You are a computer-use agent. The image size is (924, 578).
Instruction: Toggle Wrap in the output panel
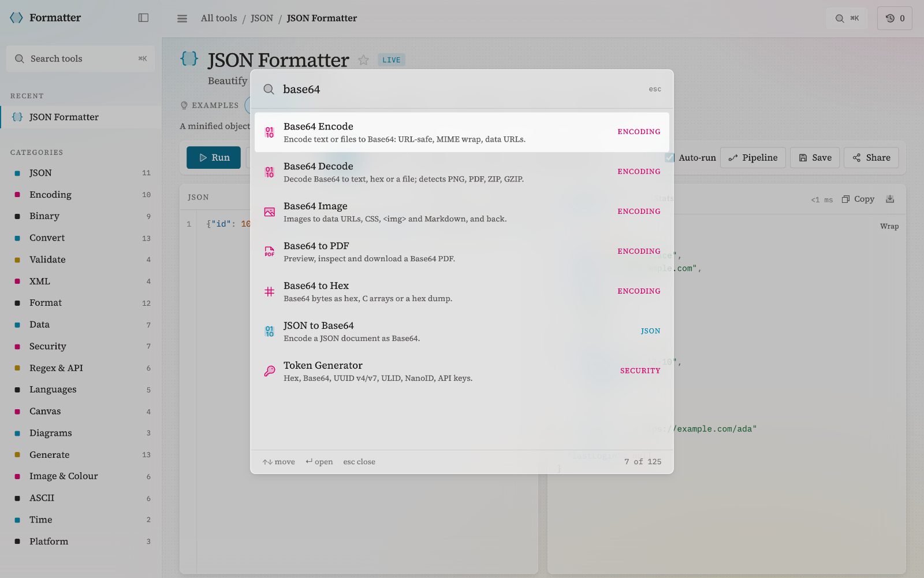coord(889,226)
